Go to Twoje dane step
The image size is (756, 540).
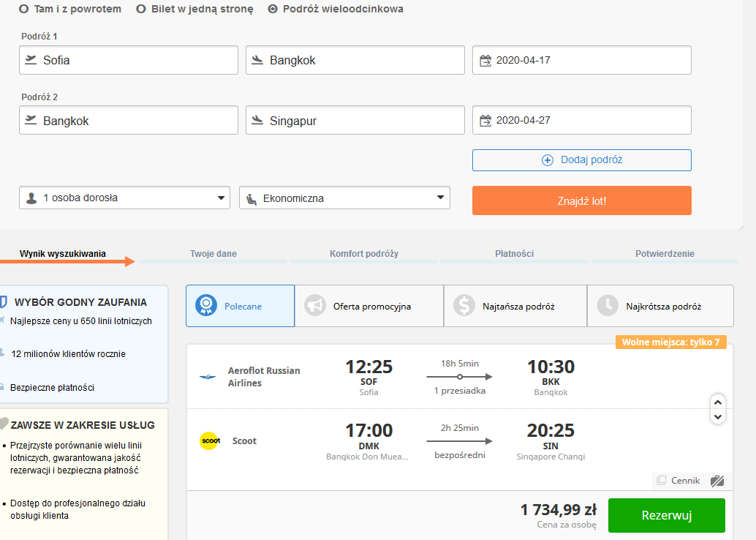tap(213, 254)
